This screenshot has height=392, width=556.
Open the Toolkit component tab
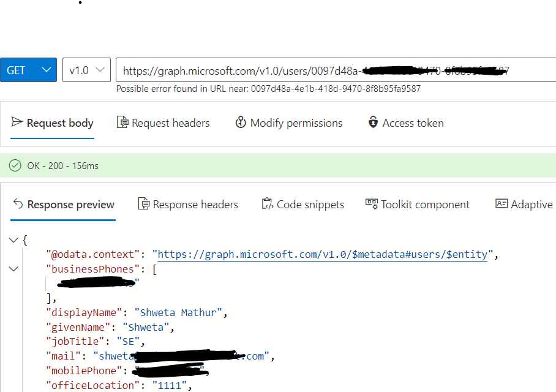tap(418, 205)
